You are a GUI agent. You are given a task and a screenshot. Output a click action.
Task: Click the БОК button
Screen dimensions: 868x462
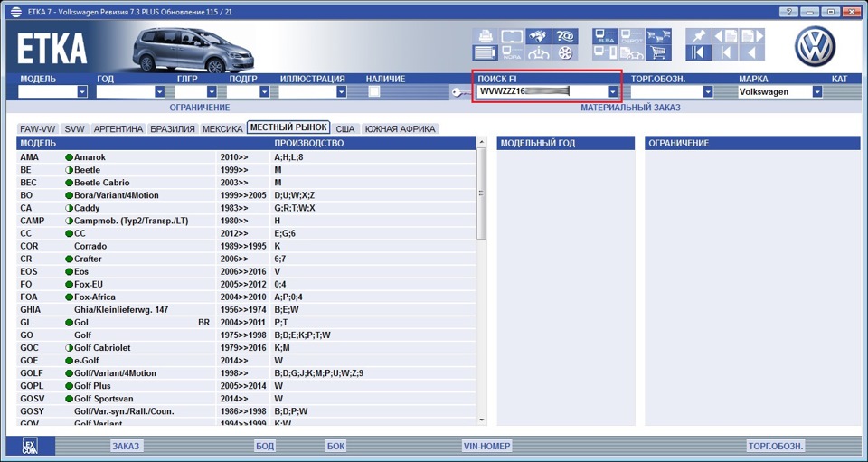pyautogui.click(x=335, y=446)
